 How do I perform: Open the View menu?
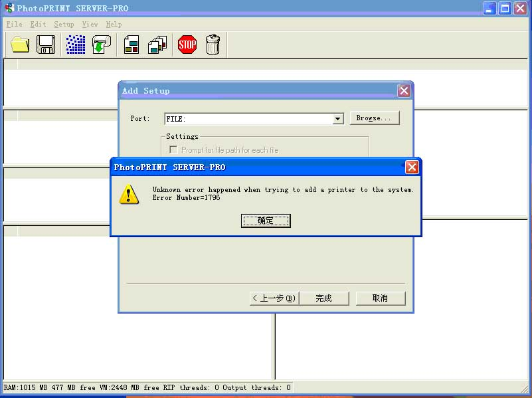[90, 24]
